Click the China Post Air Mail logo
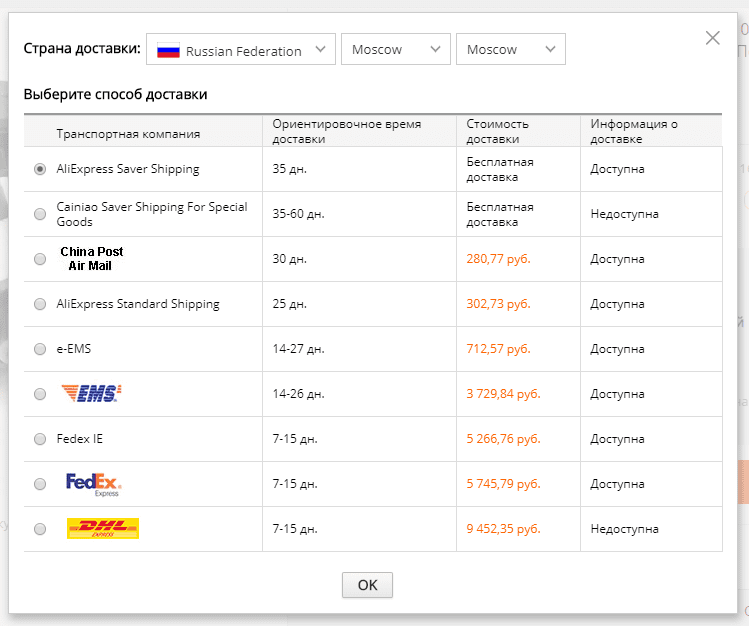This screenshot has width=749, height=626. [91, 258]
